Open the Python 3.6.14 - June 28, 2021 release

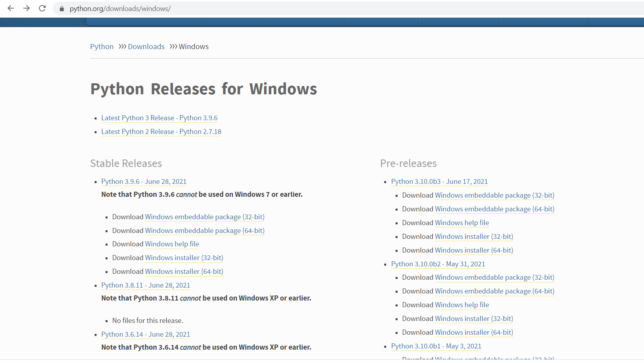pos(146,334)
